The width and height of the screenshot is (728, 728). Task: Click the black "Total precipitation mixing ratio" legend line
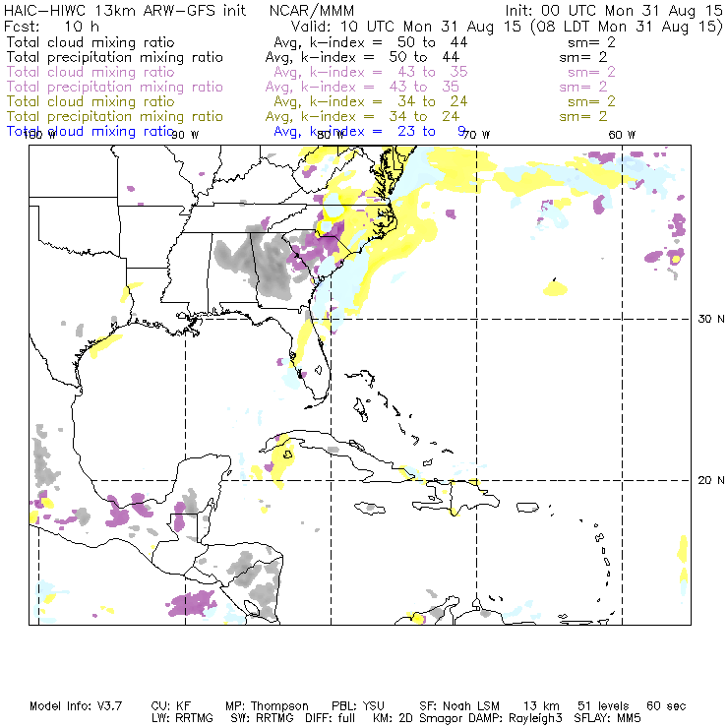click(x=115, y=57)
